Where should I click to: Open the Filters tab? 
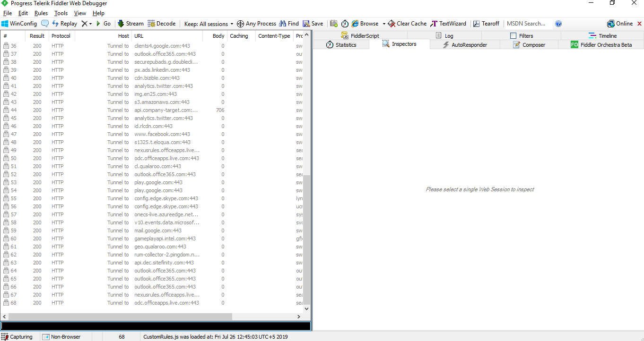click(x=521, y=35)
